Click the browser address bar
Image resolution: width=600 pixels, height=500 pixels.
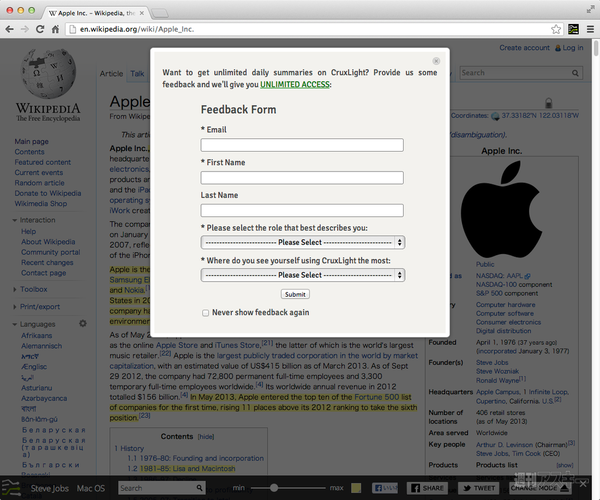314,29
